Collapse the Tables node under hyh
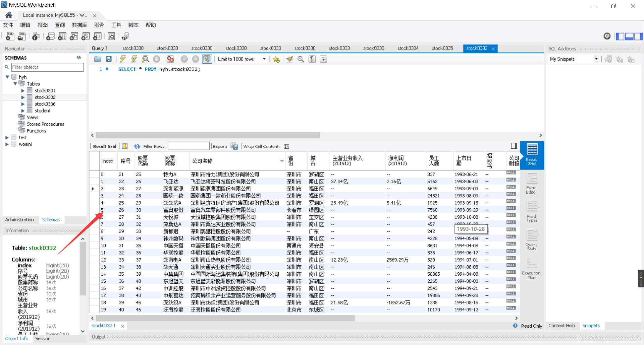The width and height of the screenshot is (644, 345). [15, 84]
